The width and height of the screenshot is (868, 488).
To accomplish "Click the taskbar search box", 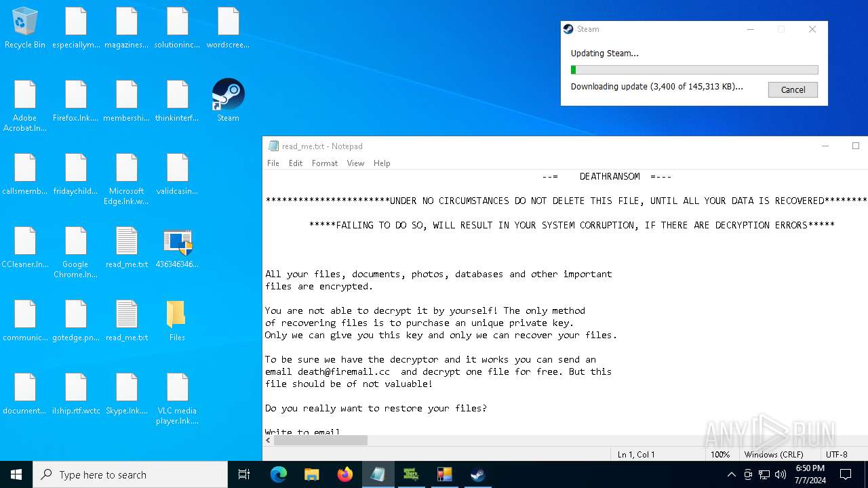I will [x=130, y=474].
